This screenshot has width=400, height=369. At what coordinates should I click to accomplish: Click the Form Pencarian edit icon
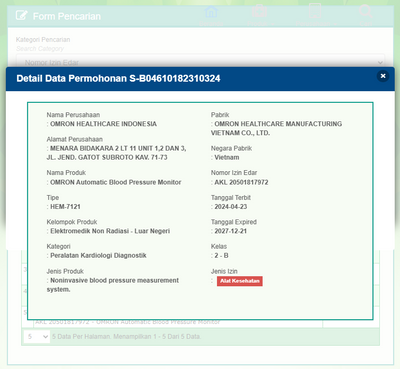coord(22,15)
